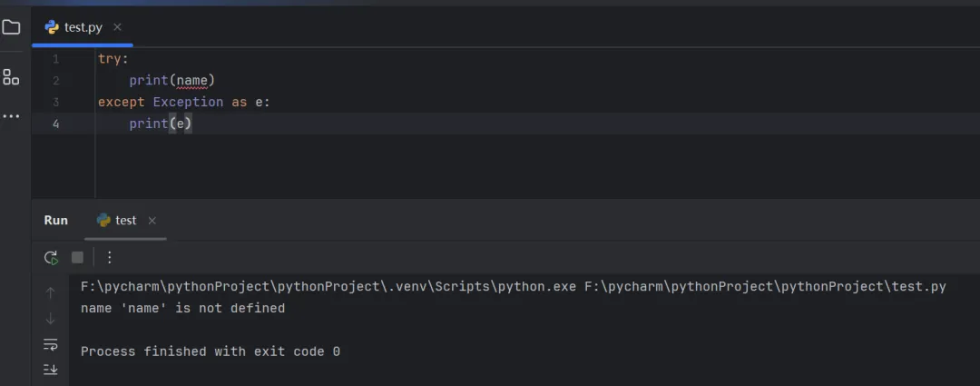Viewport: 980px width, 386px height.
Task: Toggle soft-wrap in the Run console
Action: pos(51,344)
